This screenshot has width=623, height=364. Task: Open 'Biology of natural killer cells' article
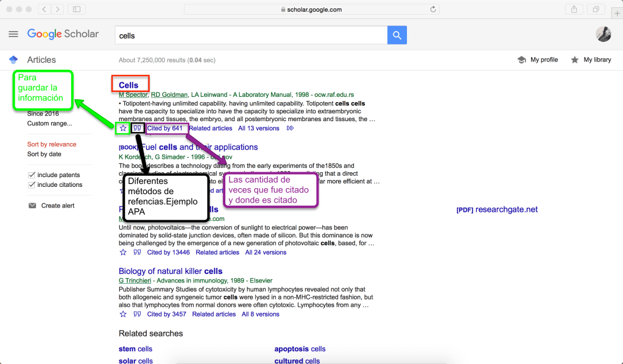click(x=171, y=271)
